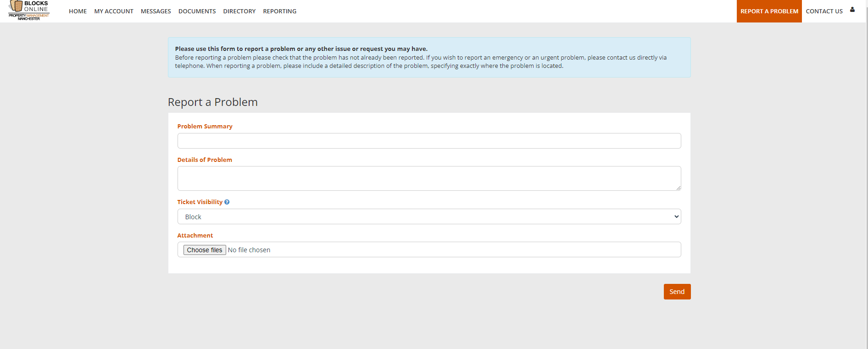
Task: Click the dropdown arrow next to Block
Action: [676, 216]
